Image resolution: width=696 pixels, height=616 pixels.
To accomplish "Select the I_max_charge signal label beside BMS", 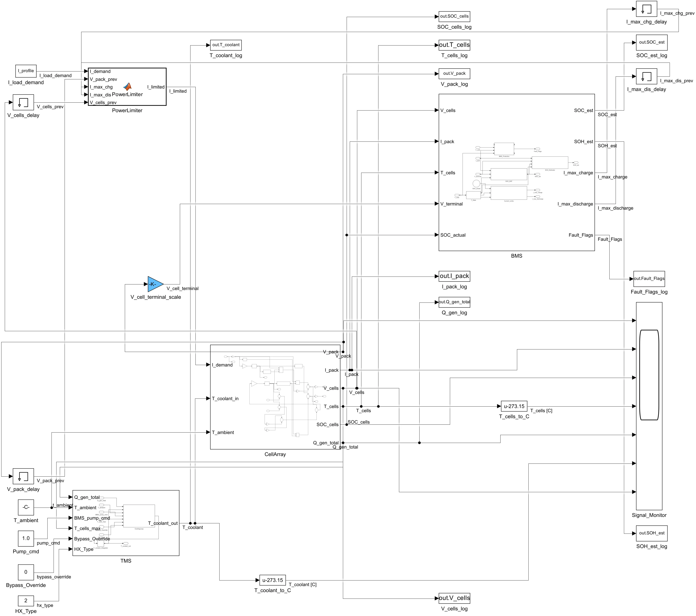I will click(612, 177).
